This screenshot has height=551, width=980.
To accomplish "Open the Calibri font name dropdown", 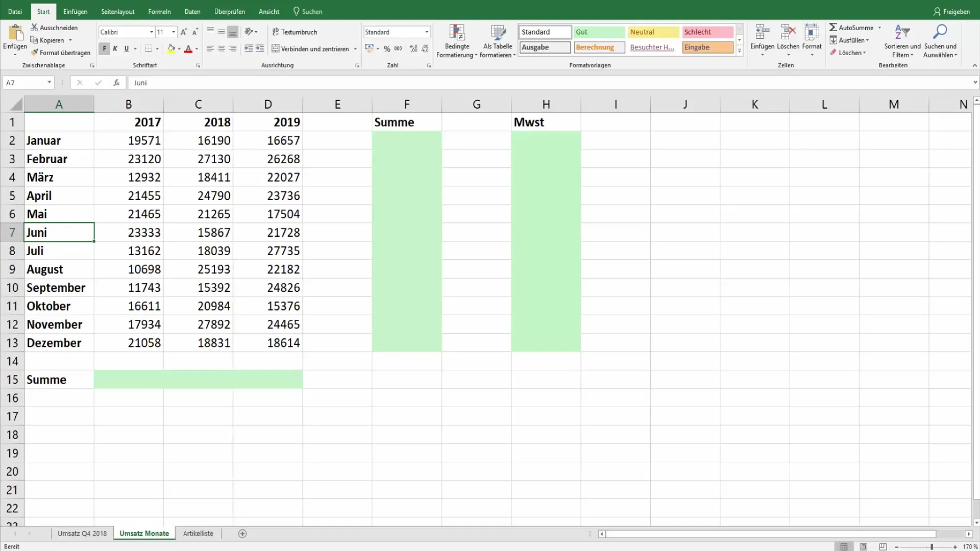I will coord(152,32).
